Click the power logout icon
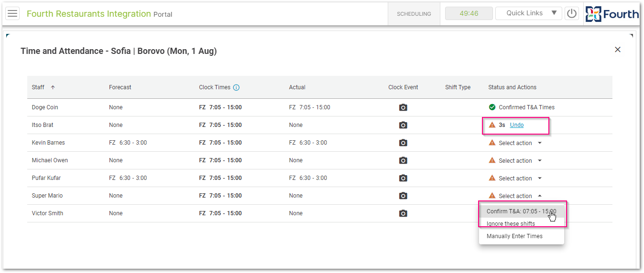644x273 pixels. click(572, 13)
